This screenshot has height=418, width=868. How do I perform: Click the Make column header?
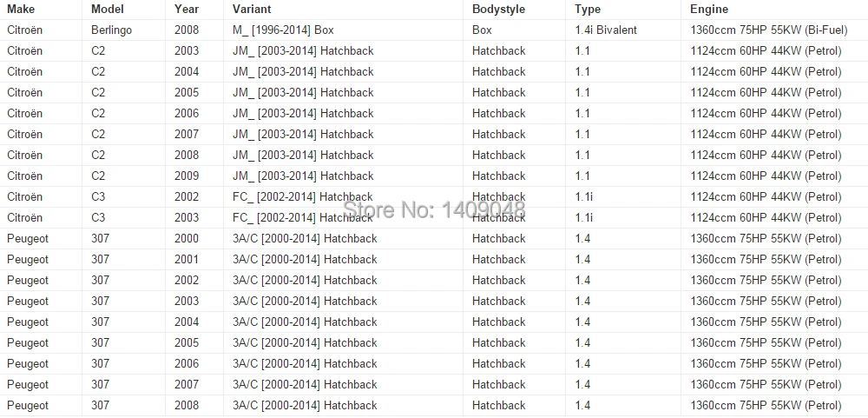pyautogui.click(x=21, y=9)
